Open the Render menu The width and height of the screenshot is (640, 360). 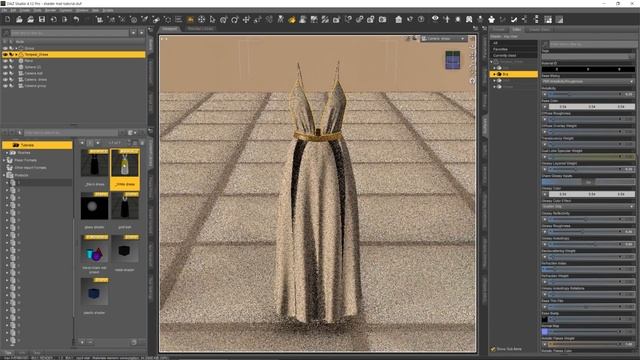pyautogui.click(x=50, y=10)
